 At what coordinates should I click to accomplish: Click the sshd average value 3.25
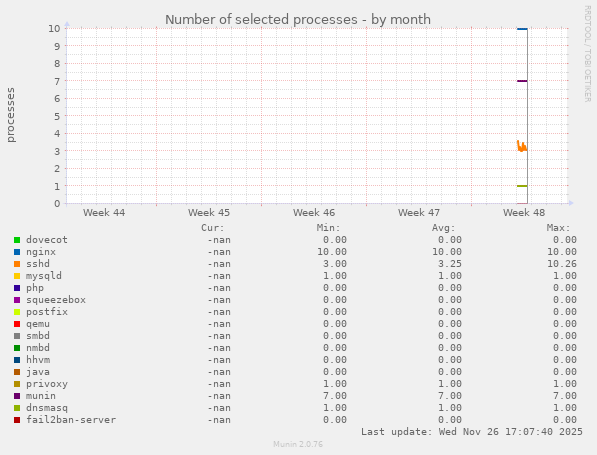click(x=450, y=264)
